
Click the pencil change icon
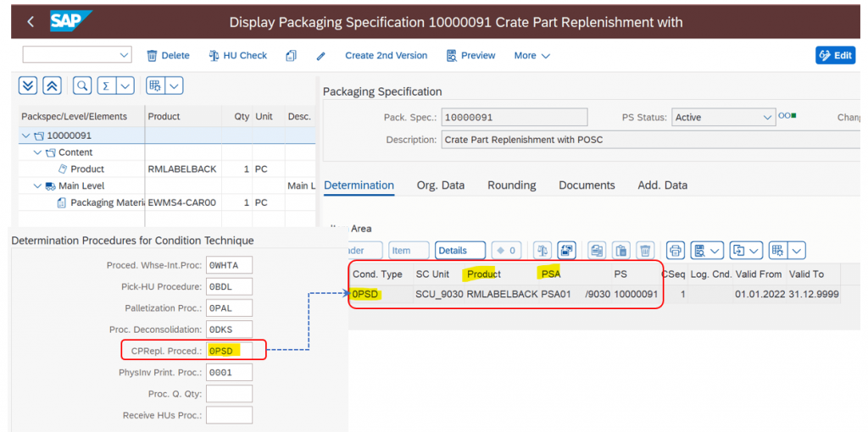tap(320, 56)
